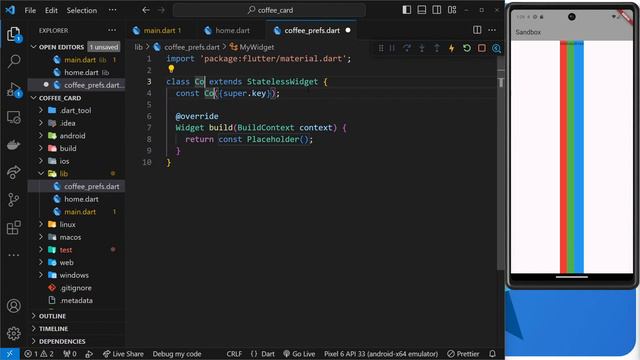The image size is (640, 360).
Task: Stop debugging with the red square icon
Action: [x=482, y=48]
